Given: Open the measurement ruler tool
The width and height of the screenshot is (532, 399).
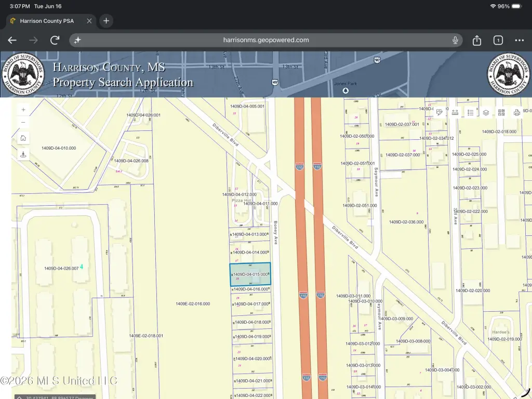Looking at the screenshot, I should [455, 113].
